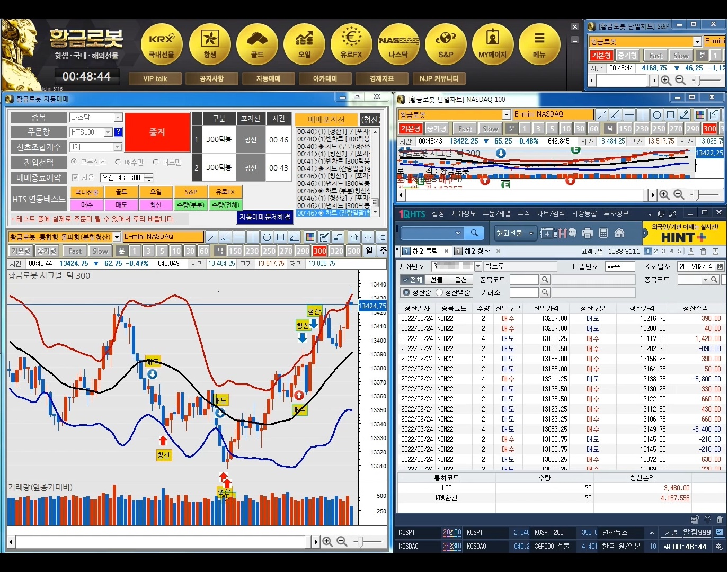Click trash icon in HTS tab bar
This screenshot has height=572, width=728.
click(x=703, y=251)
